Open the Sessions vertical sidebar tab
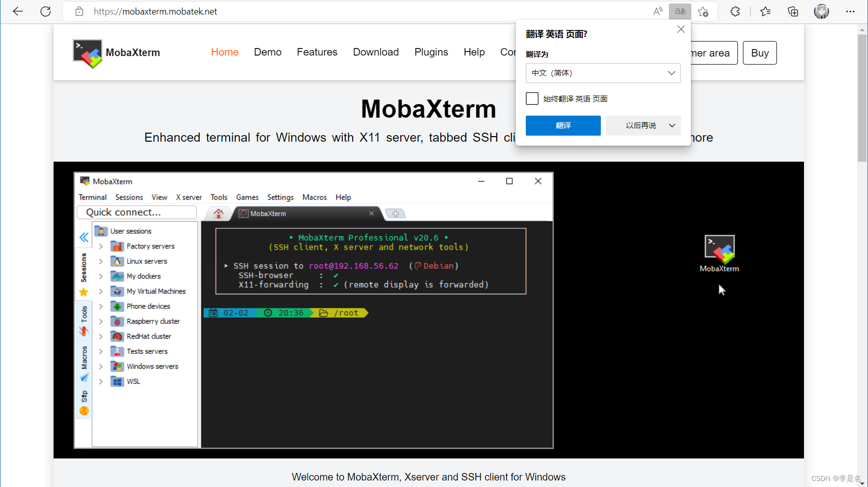Viewport: 868px width, 487px height. tap(84, 274)
